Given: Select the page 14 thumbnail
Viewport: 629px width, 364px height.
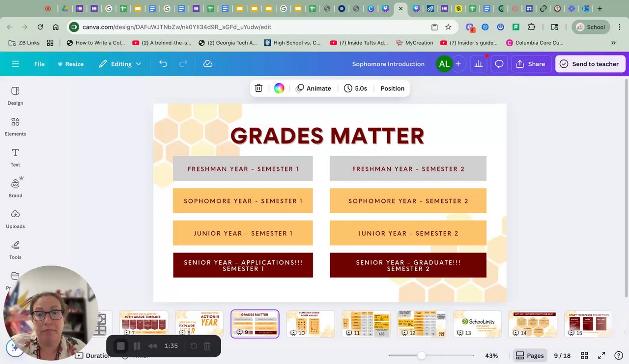Looking at the screenshot, I should click(x=533, y=324).
